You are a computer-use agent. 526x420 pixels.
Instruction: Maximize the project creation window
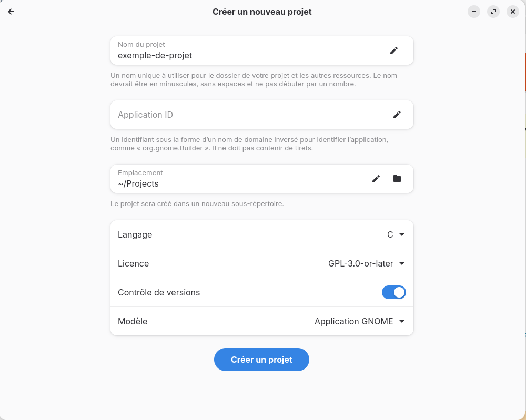[x=493, y=12]
